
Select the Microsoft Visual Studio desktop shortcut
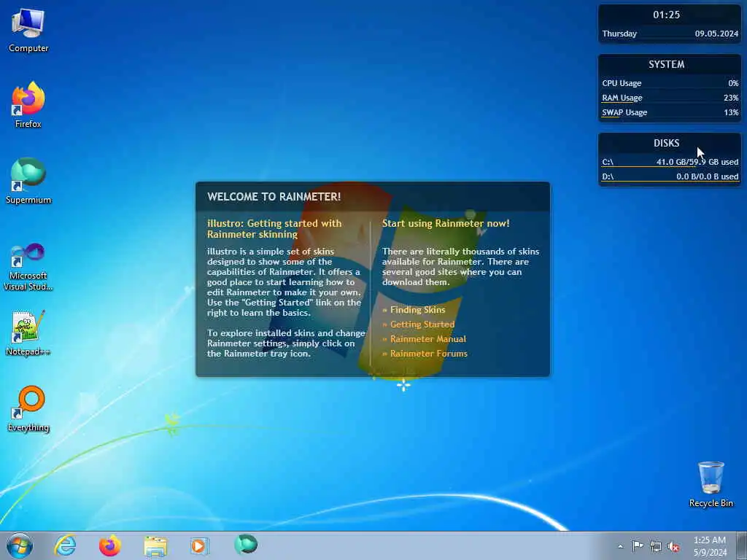28,268
